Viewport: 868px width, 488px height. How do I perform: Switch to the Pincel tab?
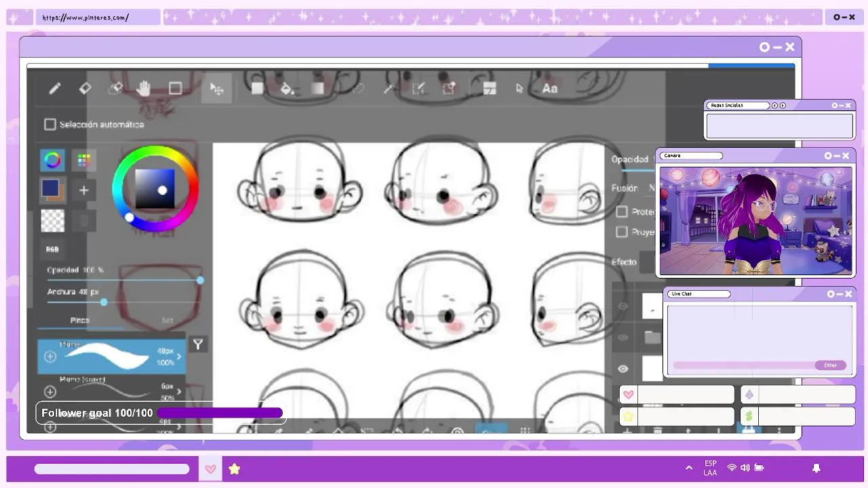[80, 320]
